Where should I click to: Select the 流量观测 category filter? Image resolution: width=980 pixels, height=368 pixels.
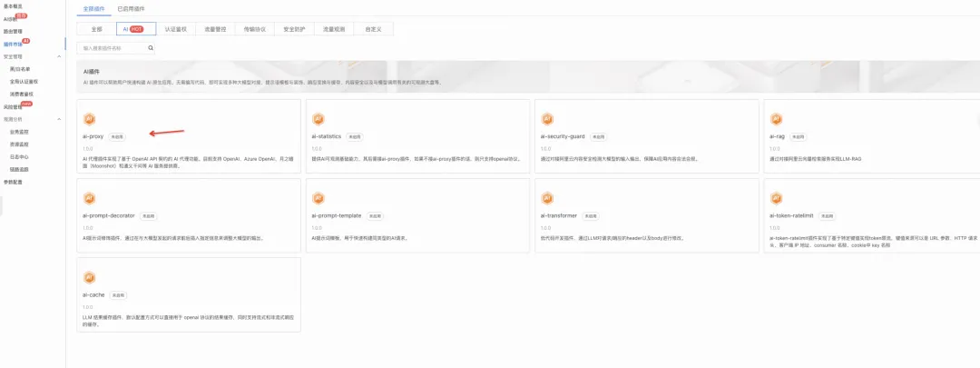[334, 29]
